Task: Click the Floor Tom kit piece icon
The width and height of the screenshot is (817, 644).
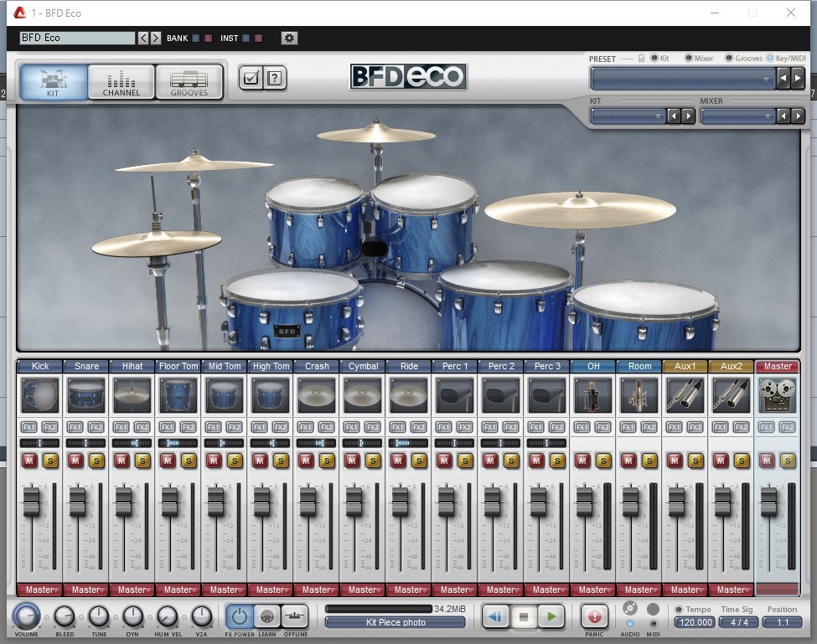Action: 178,395
